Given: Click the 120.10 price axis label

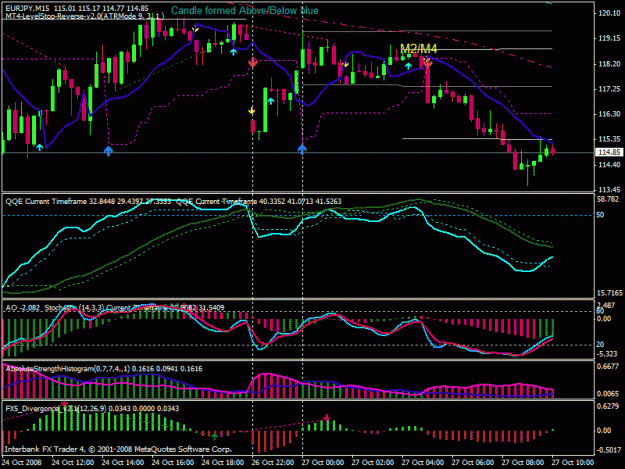Looking at the screenshot, I should [609, 13].
